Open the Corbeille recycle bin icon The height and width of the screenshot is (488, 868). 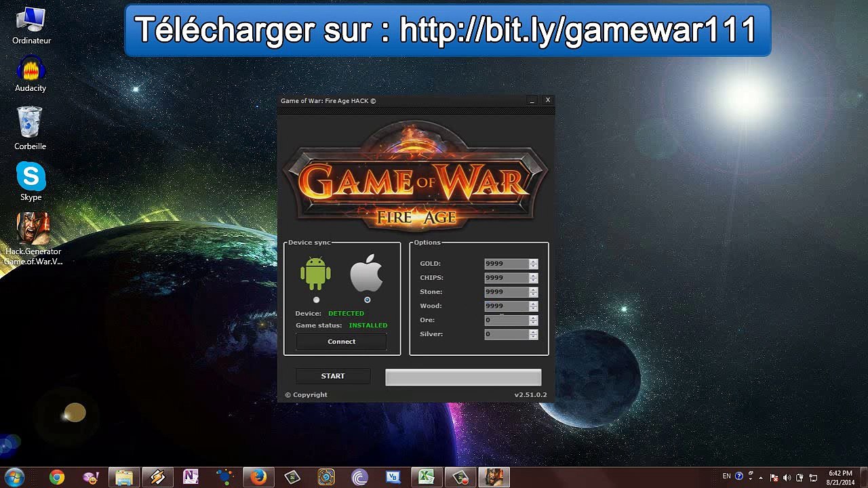click(x=30, y=128)
